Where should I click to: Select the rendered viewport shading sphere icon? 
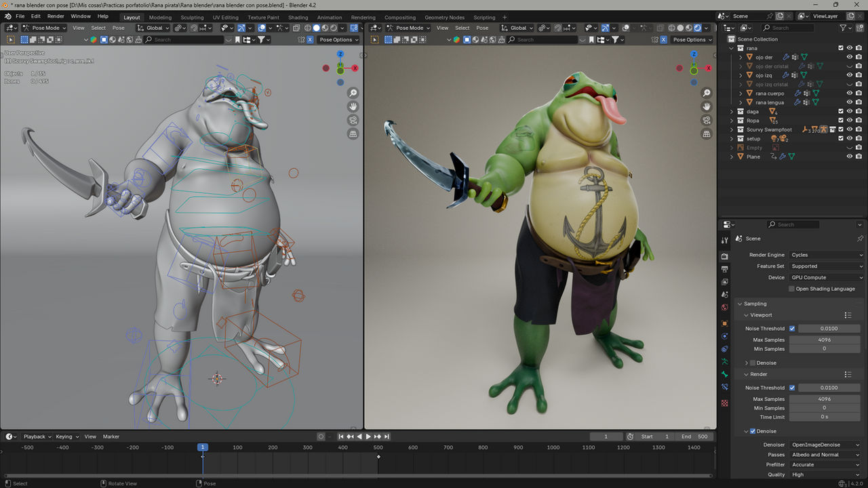tap(334, 28)
